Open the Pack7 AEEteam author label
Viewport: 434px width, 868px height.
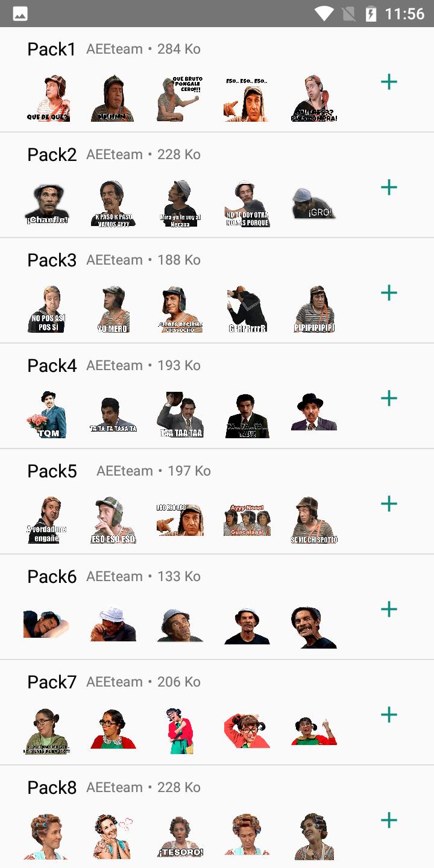(115, 682)
